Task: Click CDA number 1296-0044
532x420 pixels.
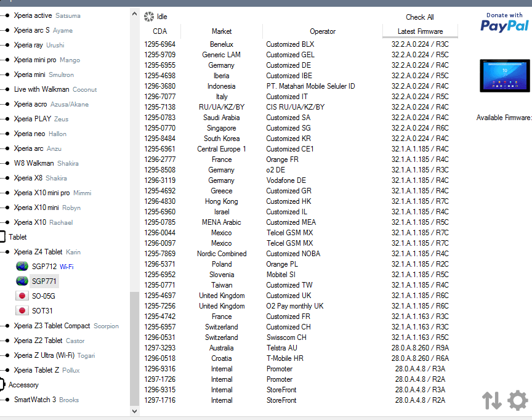Action: tap(160, 233)
